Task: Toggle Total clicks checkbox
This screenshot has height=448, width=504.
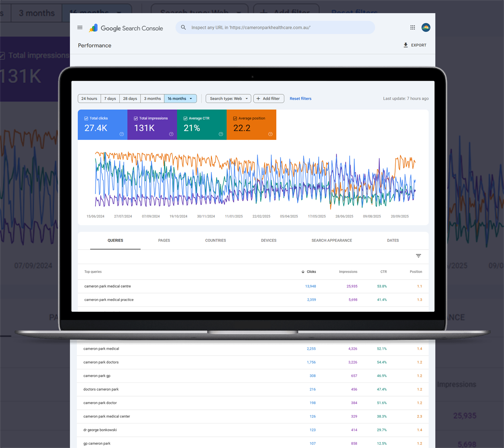Action: point(86,118)
